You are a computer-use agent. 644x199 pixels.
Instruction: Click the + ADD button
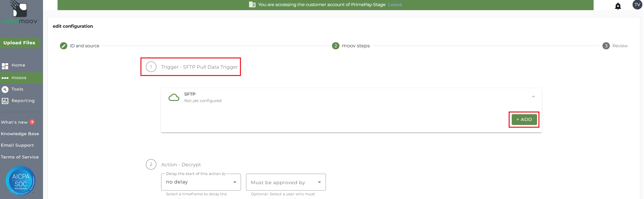[x=524, y=120]
